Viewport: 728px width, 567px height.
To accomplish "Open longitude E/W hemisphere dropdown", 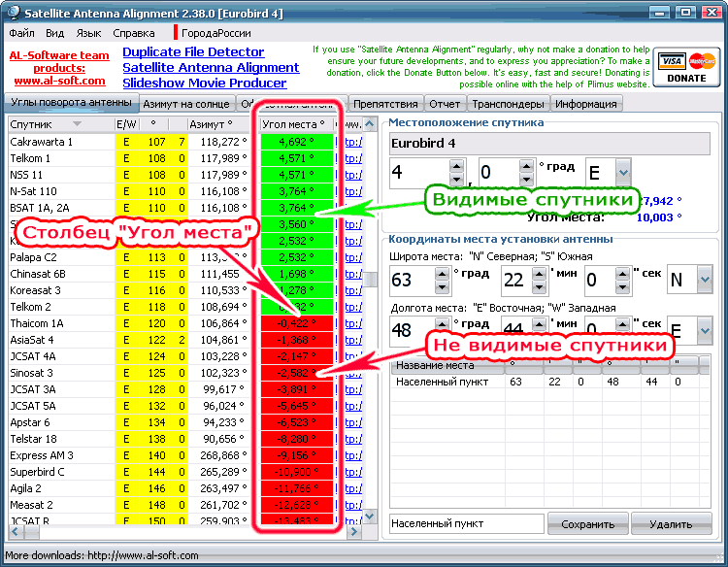I will point(705,331).
